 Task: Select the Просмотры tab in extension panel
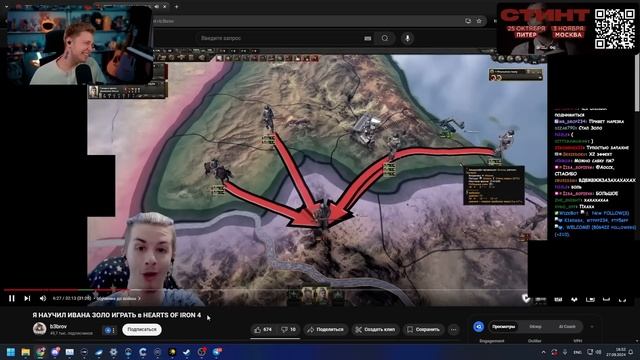pos(503,327)
